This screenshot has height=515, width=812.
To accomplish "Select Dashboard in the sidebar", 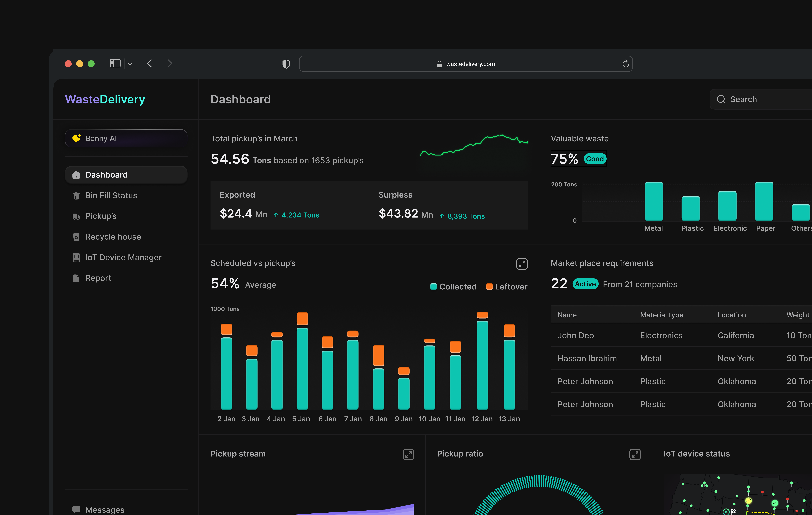I will [126, 175].
